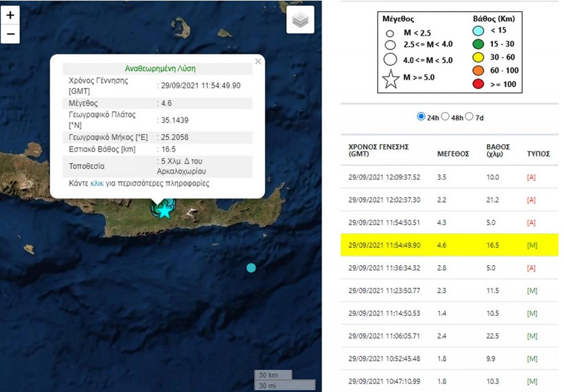Select the highlighted 11:54:49.90 earthquake row
The image size is (564, 392).
[449, 245]
